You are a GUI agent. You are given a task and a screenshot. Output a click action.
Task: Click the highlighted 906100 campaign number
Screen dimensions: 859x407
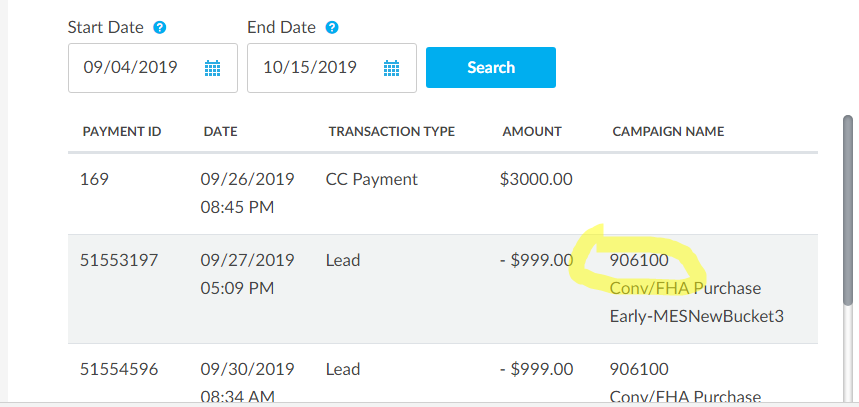pyautogui.click(x=639, y=260)
